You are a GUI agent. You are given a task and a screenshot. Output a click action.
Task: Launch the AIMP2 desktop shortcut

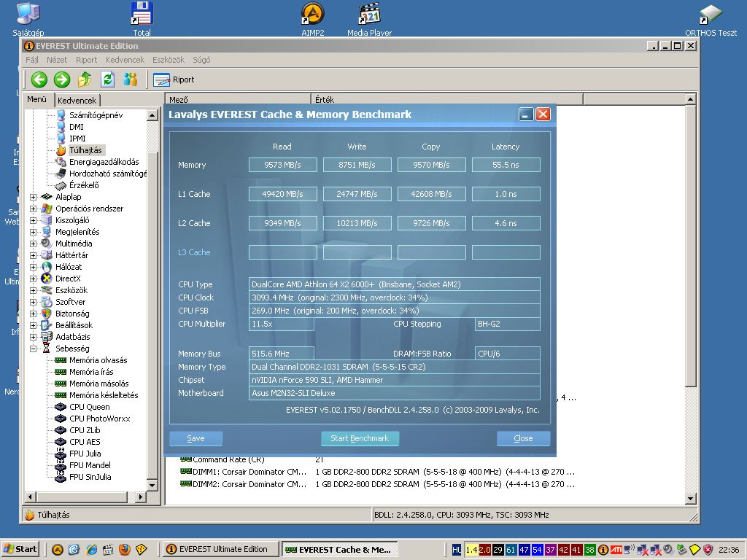click(312, 19)
